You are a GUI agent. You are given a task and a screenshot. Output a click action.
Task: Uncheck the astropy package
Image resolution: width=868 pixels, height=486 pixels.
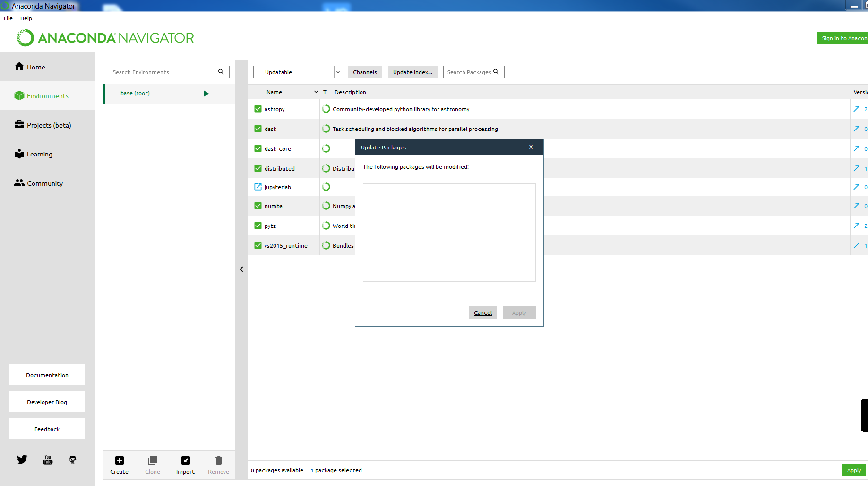[258, 109]
